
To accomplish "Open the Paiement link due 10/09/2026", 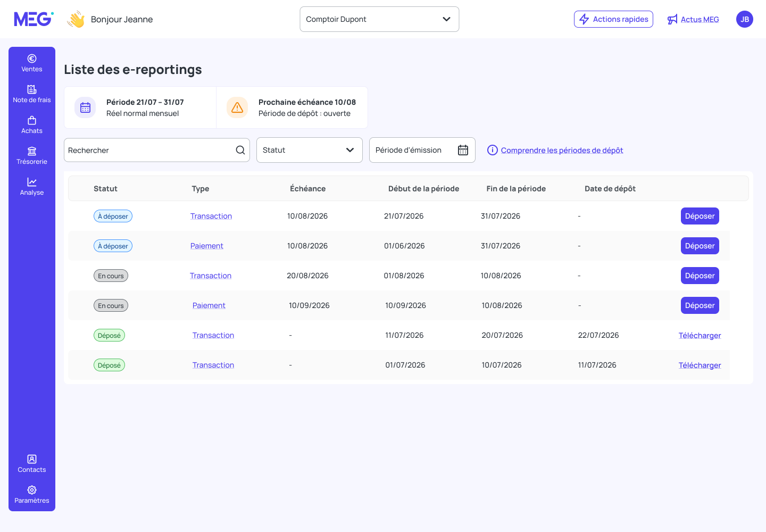I will click(209, 305).
